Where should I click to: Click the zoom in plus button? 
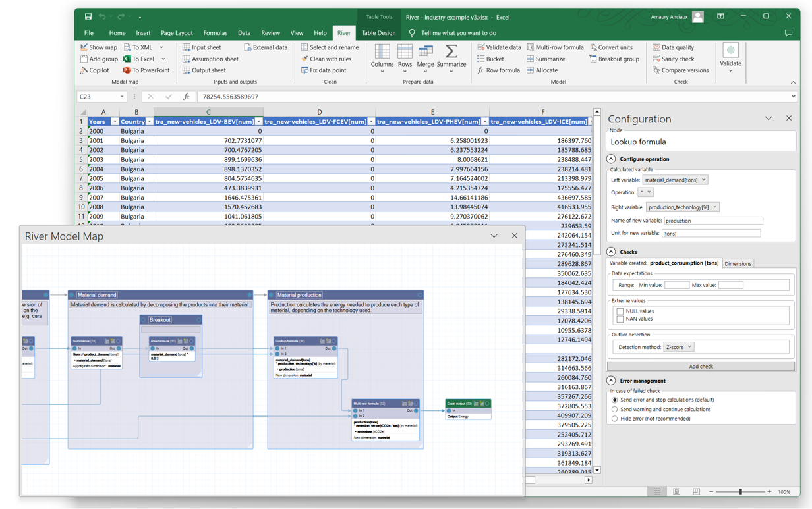769,491
